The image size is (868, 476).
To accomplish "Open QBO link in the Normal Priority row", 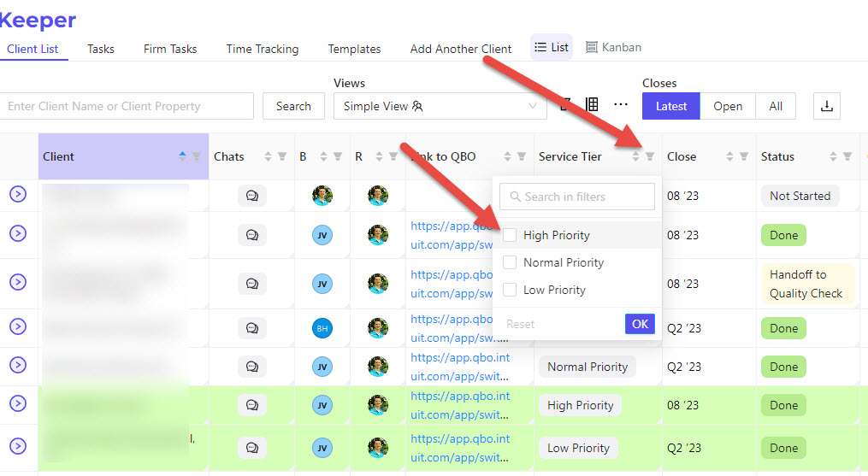I will pyautogui.click(x=460, y=367).
